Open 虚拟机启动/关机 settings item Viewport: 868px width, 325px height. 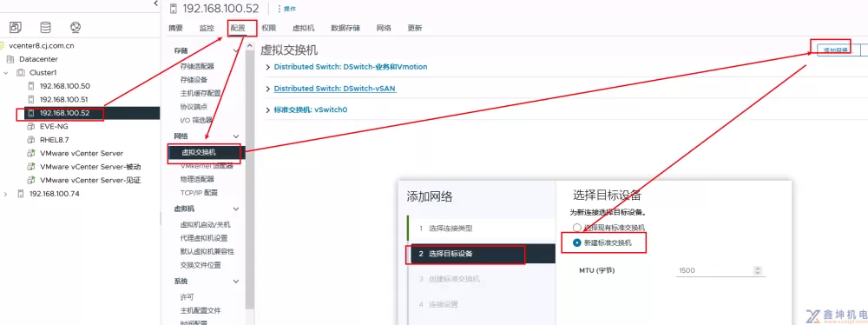point(206,224)
